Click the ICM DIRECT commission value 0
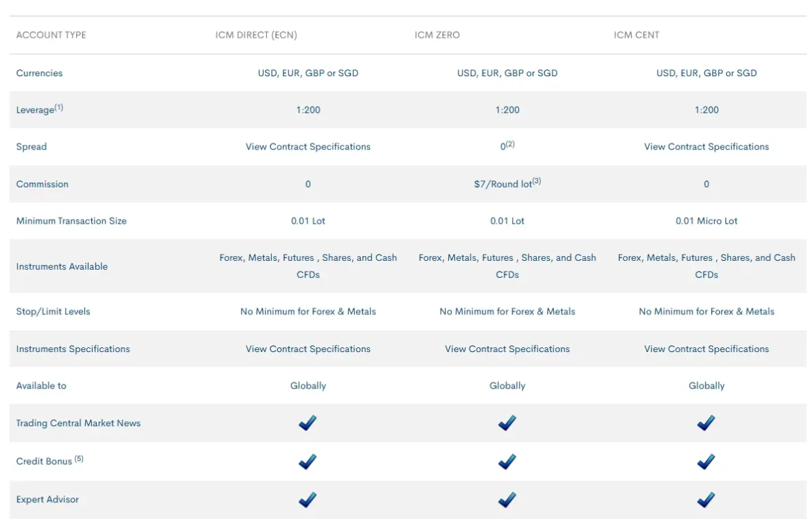The image size is (812, 523). click(x=308, y=184)
